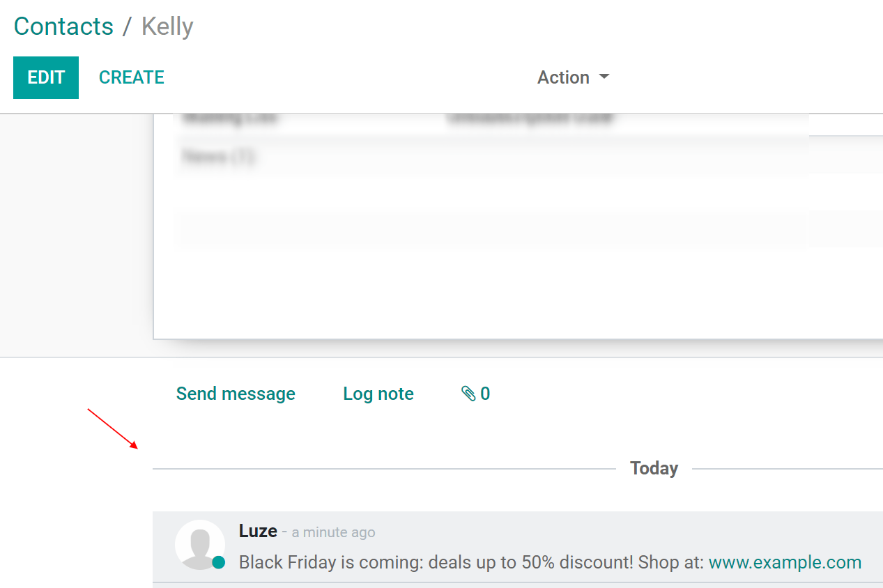Open the Send message composer

[x=236, y=394]
